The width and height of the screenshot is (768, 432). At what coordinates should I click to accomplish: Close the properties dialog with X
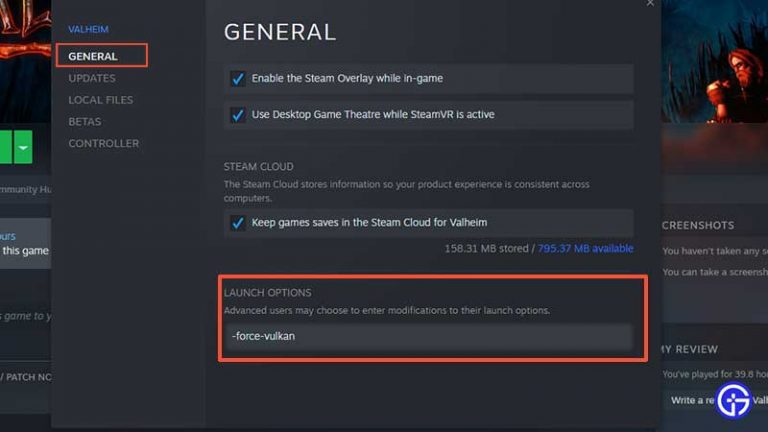point(651,4)
